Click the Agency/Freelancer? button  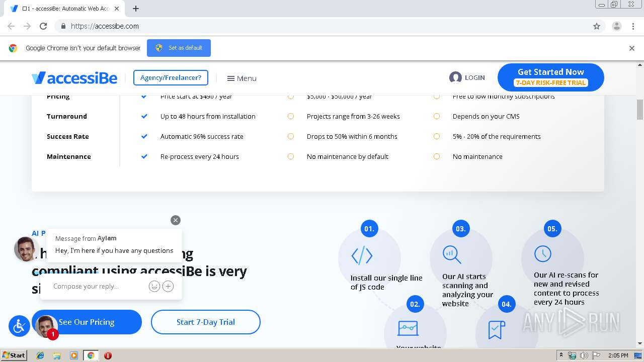pos(171,77)
